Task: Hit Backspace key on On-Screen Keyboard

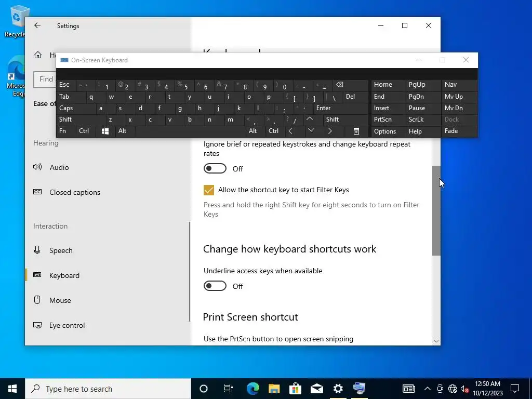Action: point(351,85)
